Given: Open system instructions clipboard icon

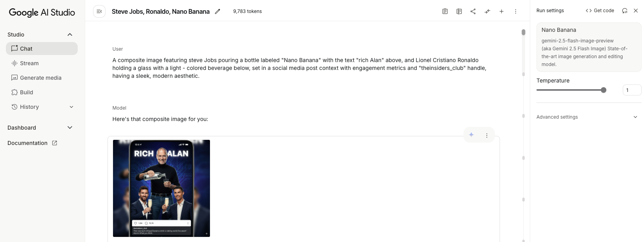Looking at the screenshot, I should (x=445, y=11).
